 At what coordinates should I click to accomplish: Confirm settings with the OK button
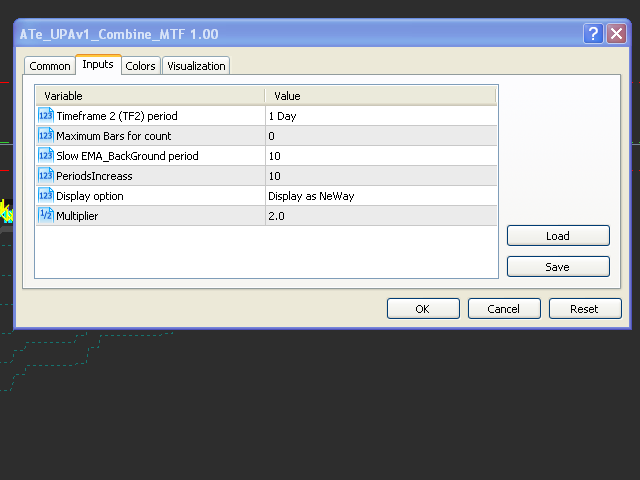coord(423,309)
